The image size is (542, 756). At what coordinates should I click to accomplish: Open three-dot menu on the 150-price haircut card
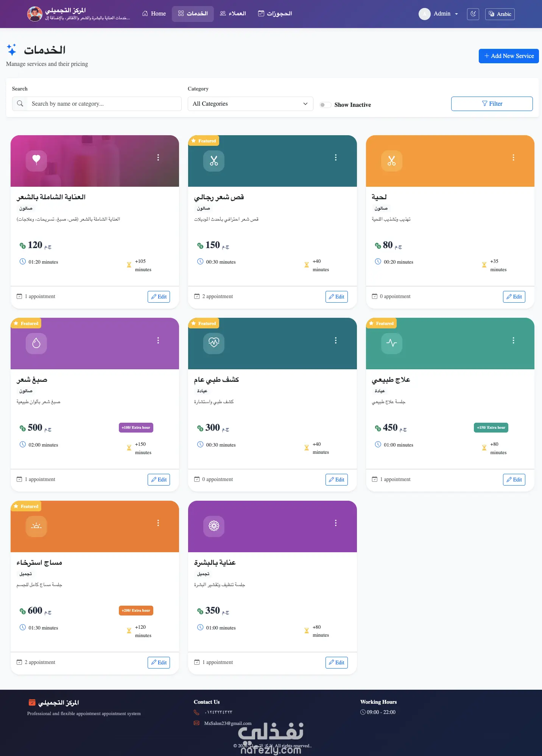[x=336, y=158]
